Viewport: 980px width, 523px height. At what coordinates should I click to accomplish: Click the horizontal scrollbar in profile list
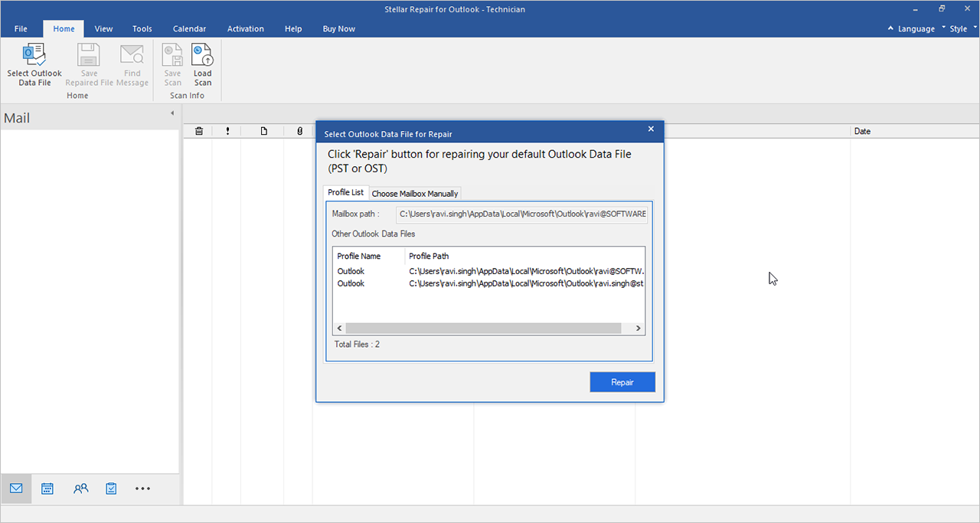(x=482, y=328)
